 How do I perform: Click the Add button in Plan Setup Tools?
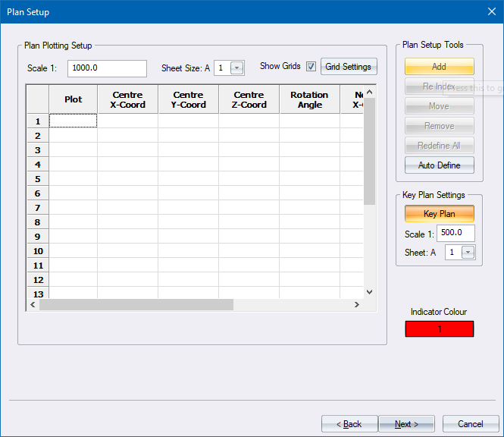439,67
